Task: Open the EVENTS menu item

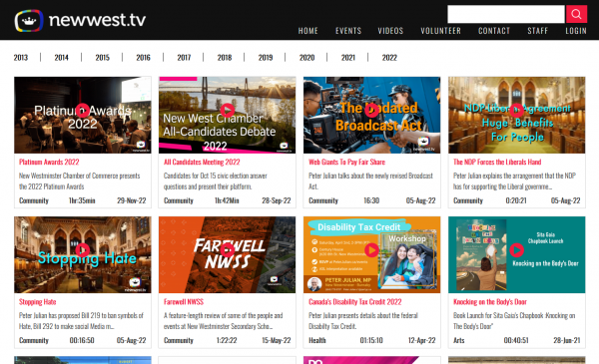Action: [348, 31]
